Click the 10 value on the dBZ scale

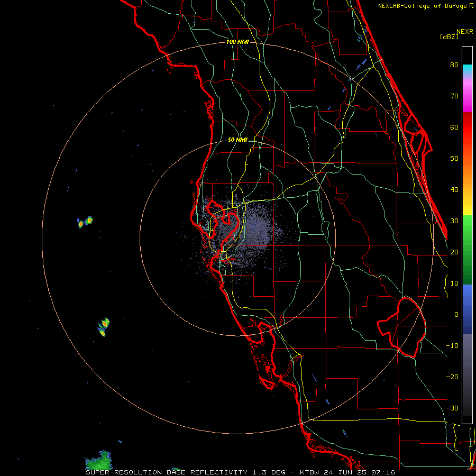(x=454, y=283)
